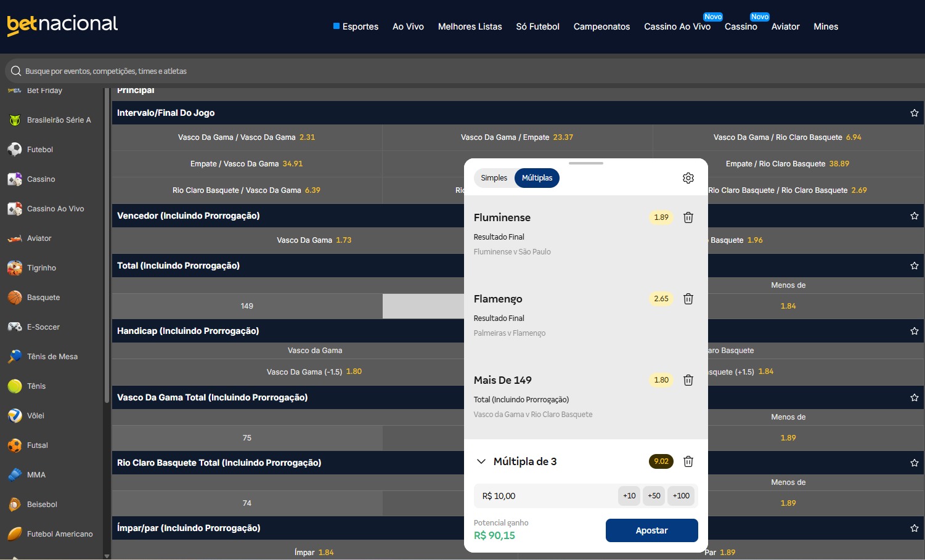Open Tigrinho game from sidebar
This screenshot has width=925, height=560.
click(41, 268)
